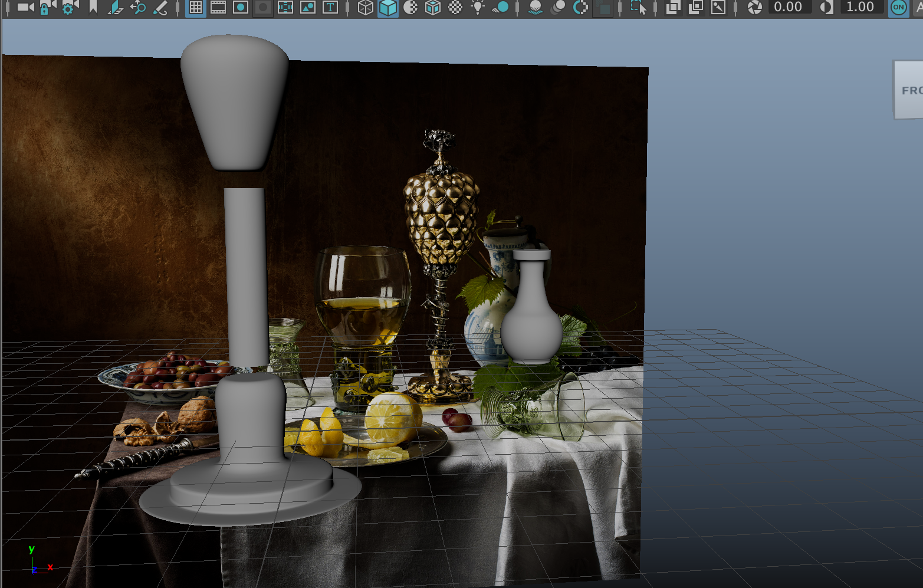Toggle the Shadows icon
Image resolution: width=923 pixels, height=588 pixels.
501,8
